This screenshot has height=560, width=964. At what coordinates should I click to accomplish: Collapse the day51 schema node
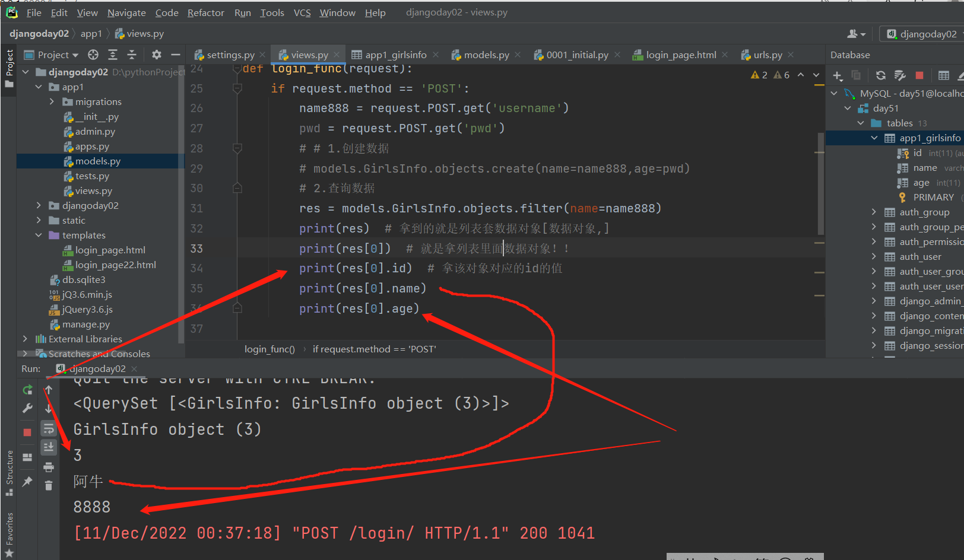click(848, 109)
